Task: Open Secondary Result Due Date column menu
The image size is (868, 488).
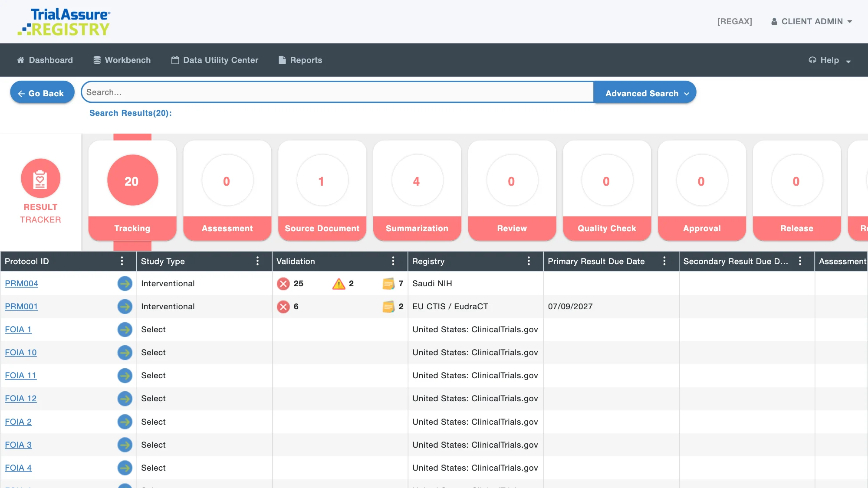Action: (x=800, y=261)
